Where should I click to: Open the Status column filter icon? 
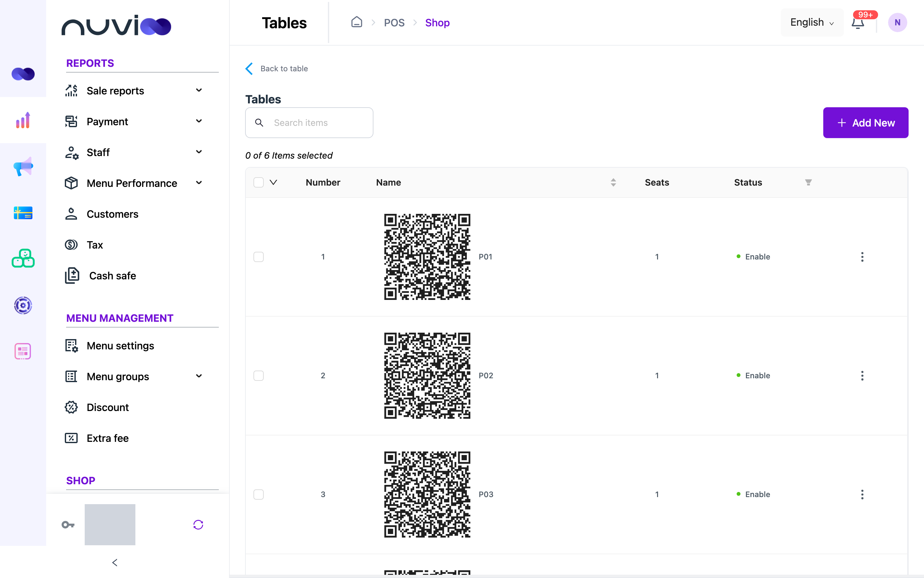click(808, 182)
